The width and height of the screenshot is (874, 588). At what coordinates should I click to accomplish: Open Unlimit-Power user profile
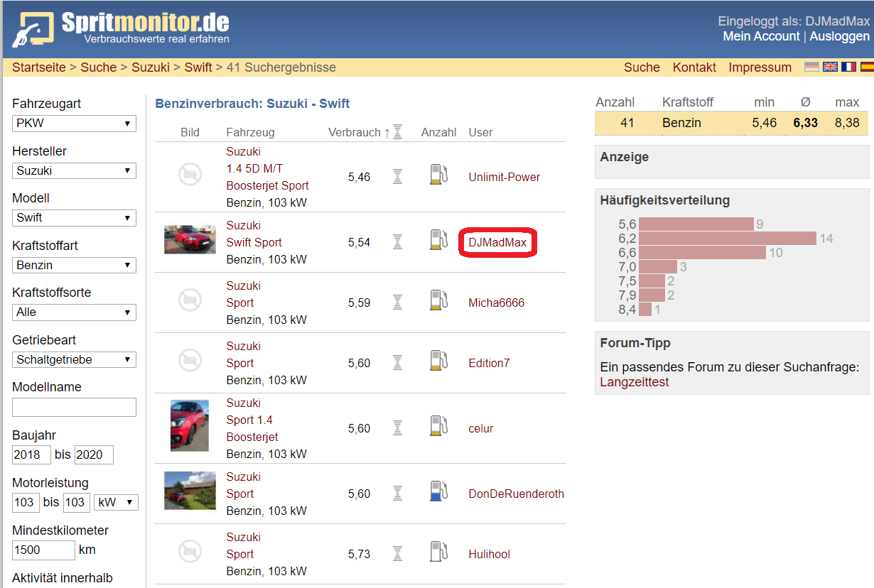(x=504, y=178)
